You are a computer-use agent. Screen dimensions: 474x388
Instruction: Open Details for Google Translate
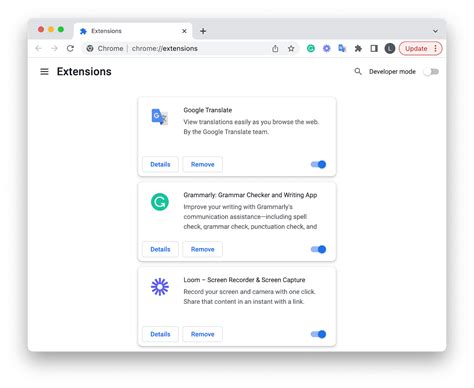point(160,164)
